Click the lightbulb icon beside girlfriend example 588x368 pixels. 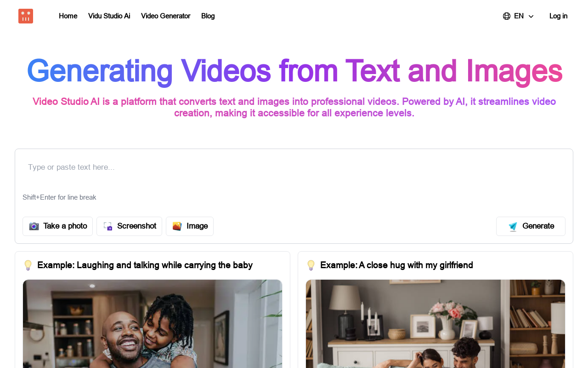[x=311, y=265]
